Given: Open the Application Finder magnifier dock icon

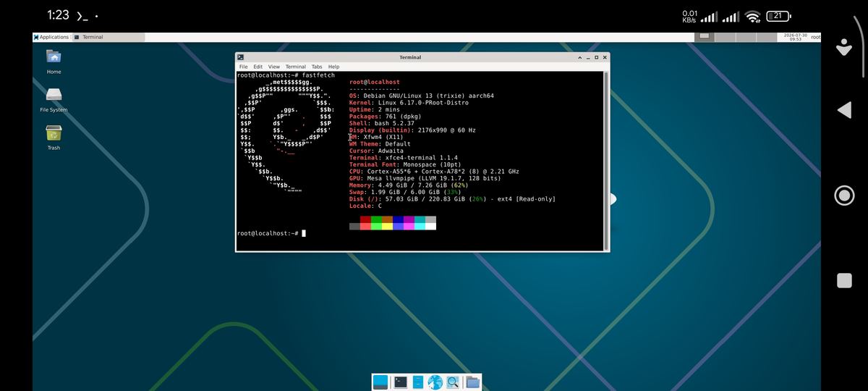Looking at the screenshot, I should click(x=454, y=382).
